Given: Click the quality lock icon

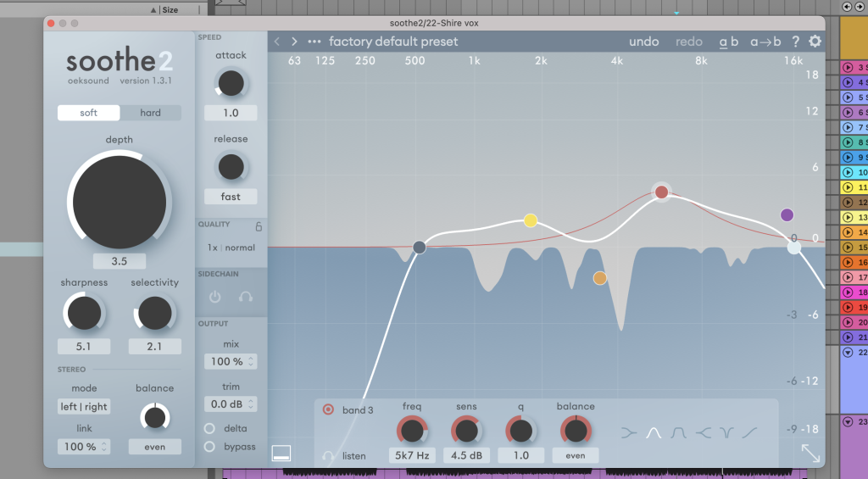Looking at the screenshot, I should point(259,226).
